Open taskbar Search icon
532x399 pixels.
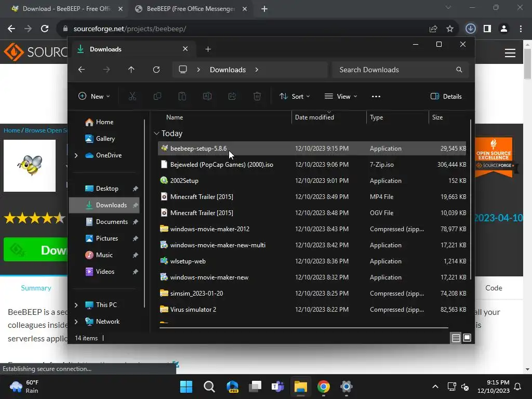coord(209,387)
